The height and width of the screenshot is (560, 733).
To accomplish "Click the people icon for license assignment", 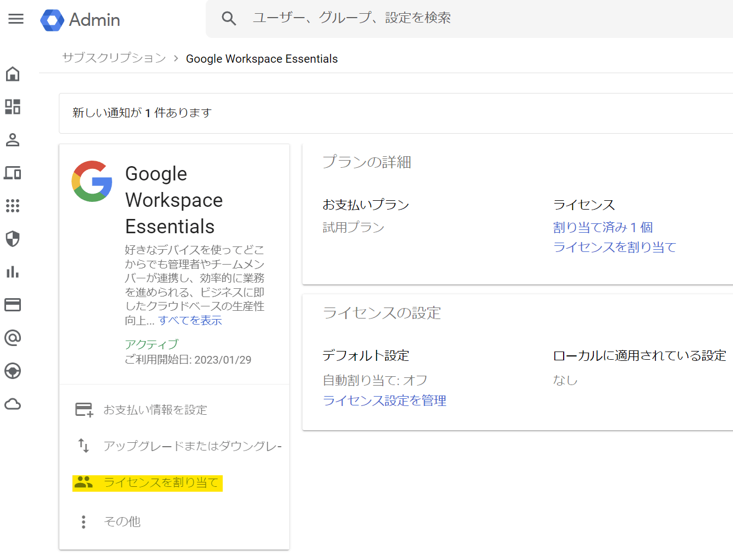I will click(84, 482).
